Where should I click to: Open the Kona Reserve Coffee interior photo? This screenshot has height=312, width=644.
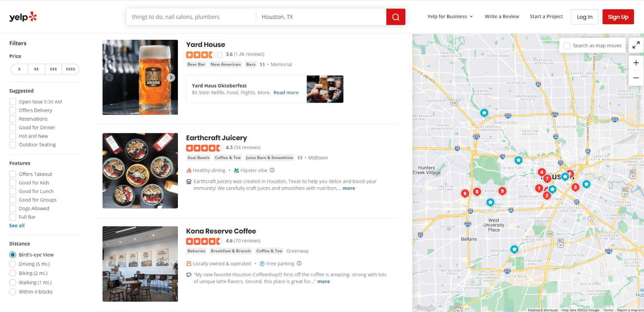coord(140,264)
